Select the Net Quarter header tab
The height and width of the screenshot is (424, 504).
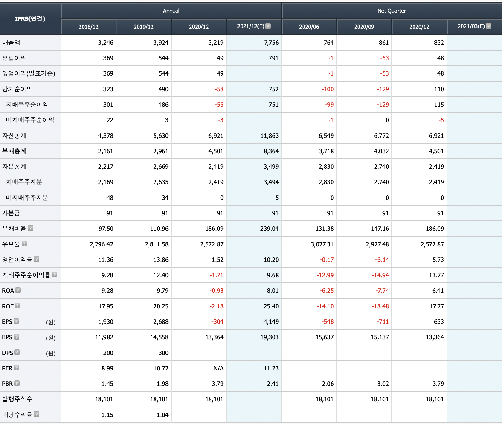coord(392,11)
